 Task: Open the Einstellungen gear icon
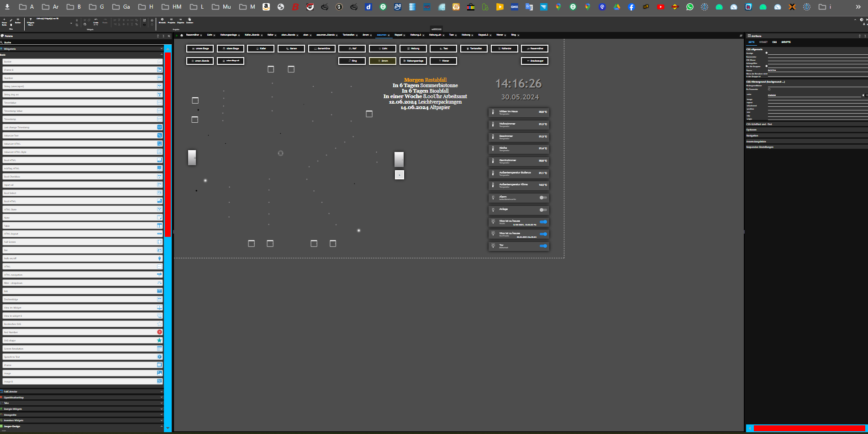[162, 20]
